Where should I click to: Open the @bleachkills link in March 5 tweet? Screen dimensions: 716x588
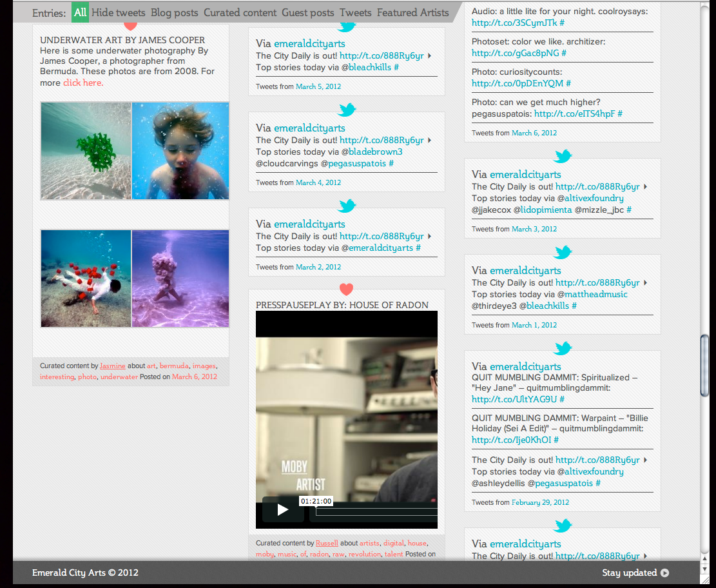pos(370,67)
